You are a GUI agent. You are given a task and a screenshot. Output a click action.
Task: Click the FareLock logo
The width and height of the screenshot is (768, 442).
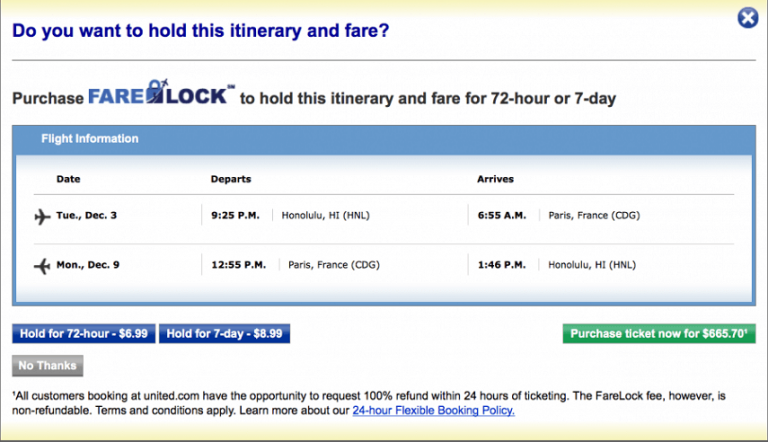point(160,97)
